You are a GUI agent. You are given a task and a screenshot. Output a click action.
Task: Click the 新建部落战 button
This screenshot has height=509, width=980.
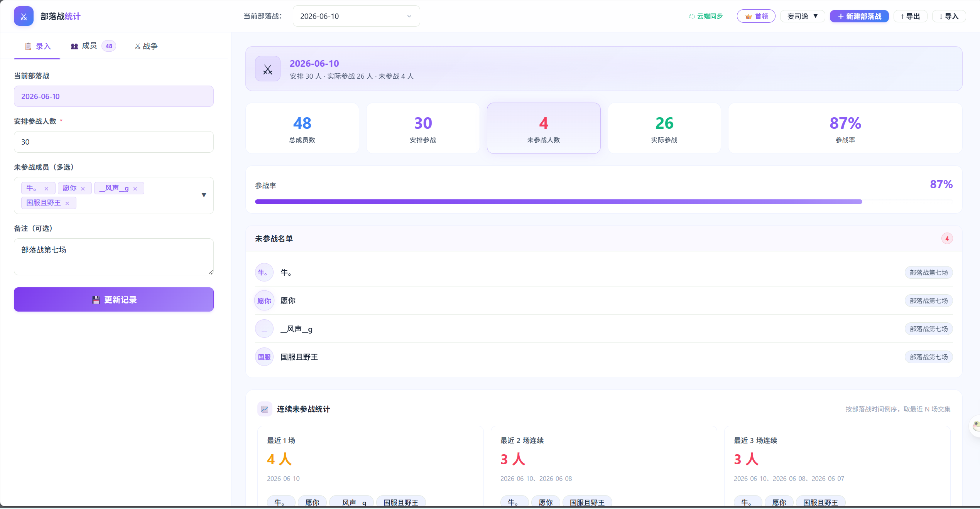859,16
